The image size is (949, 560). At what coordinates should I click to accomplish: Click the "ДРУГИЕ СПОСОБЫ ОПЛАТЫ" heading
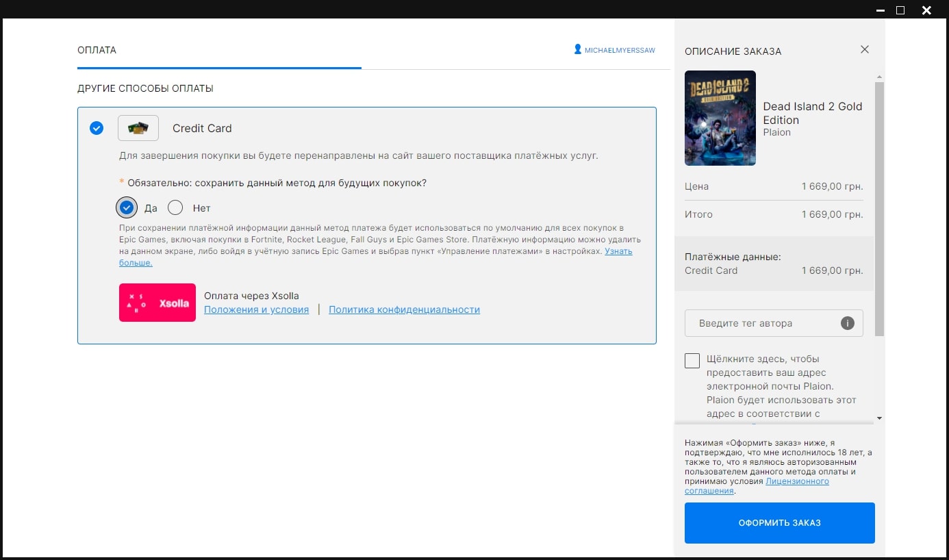146,88
